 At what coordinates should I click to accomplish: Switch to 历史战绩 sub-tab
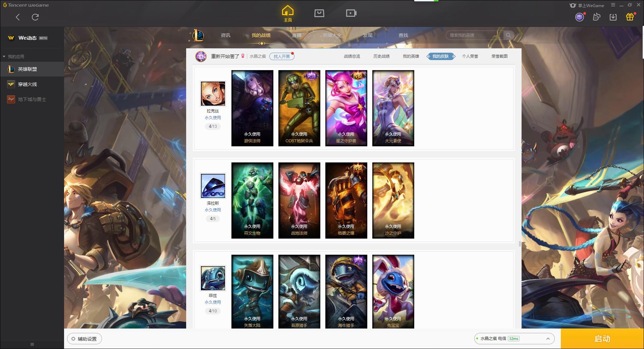(381, 56)
